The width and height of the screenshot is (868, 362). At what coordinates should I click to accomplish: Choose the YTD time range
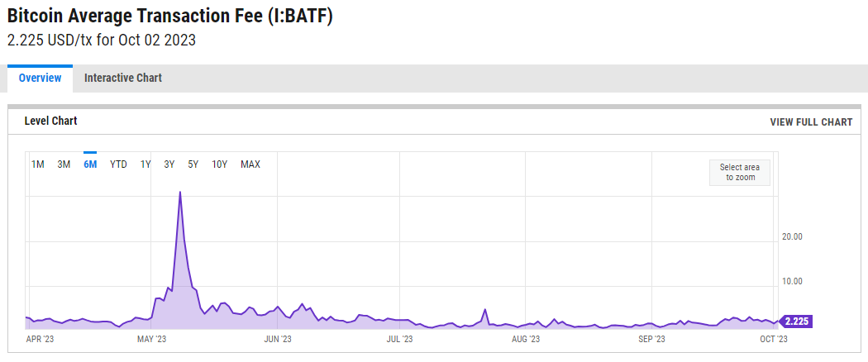coord(118,164)
